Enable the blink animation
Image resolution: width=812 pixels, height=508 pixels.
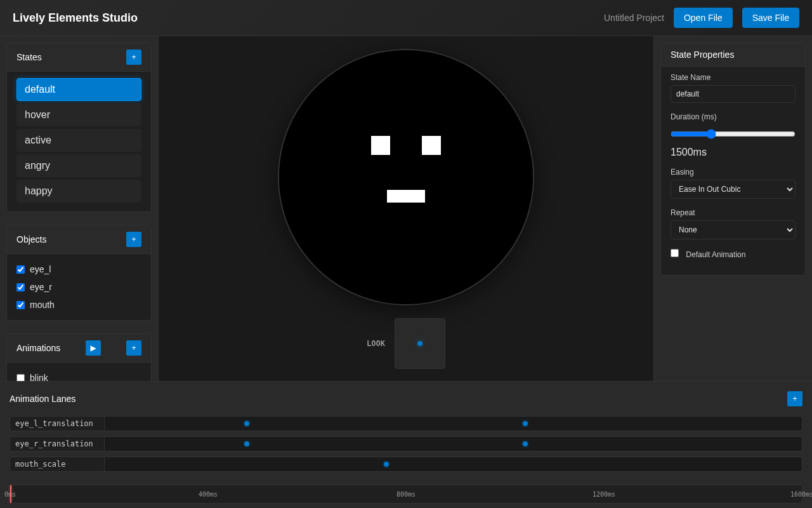tap(20, 378)
